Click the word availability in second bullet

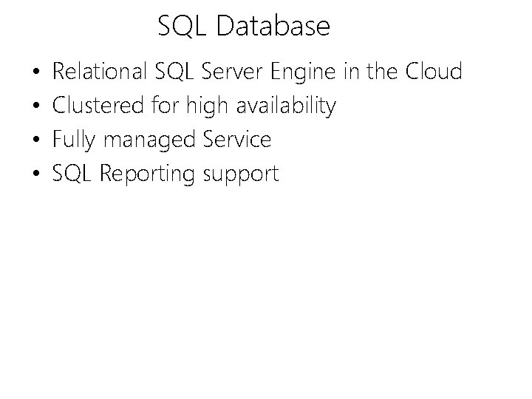click(x=286, y=106)
